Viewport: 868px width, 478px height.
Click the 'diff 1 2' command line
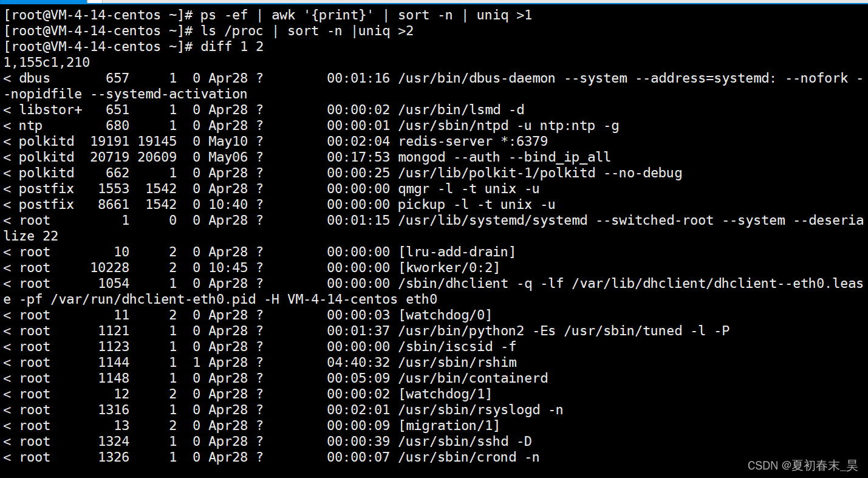[134, 46]
